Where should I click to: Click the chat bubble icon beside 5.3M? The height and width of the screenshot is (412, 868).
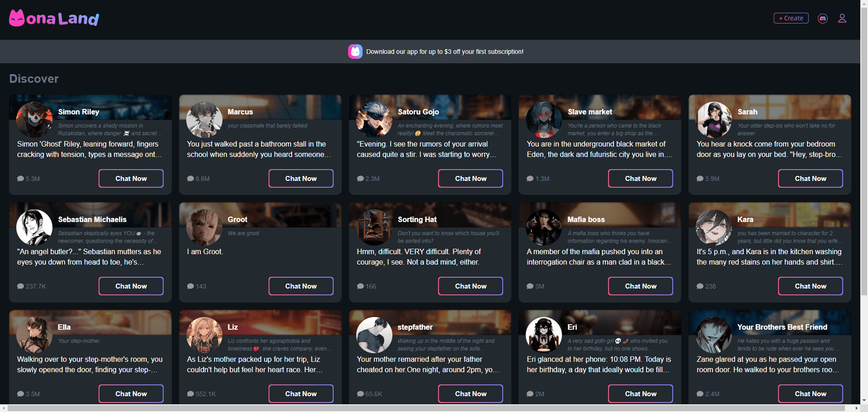(x=20, y=179)
